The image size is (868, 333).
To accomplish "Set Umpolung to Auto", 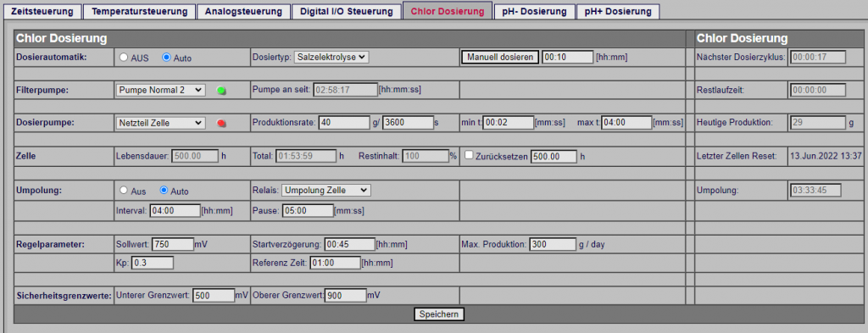I will 164,191.
